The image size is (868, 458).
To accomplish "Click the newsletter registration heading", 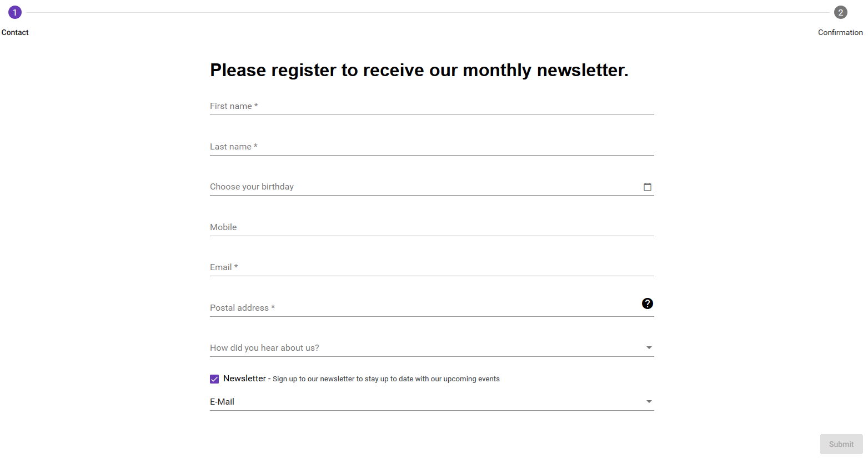I will click(x=419, y=70).
